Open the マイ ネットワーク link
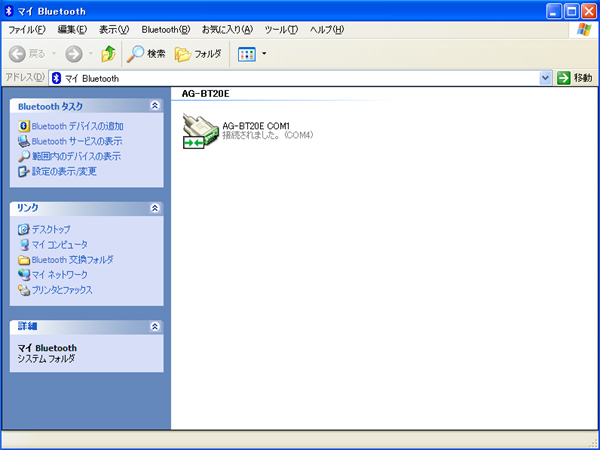This screenshot has height=450, width=600. [x=59, y=274]
